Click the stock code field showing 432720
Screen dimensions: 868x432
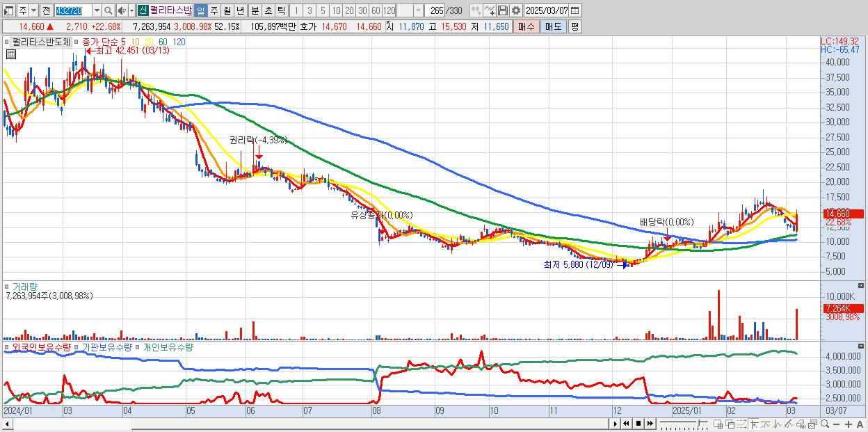73,10
